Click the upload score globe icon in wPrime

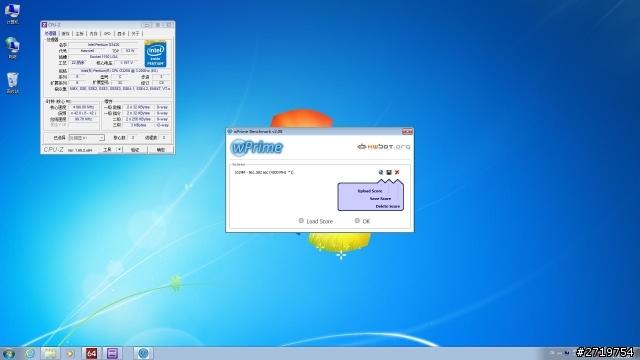[380, 172]
